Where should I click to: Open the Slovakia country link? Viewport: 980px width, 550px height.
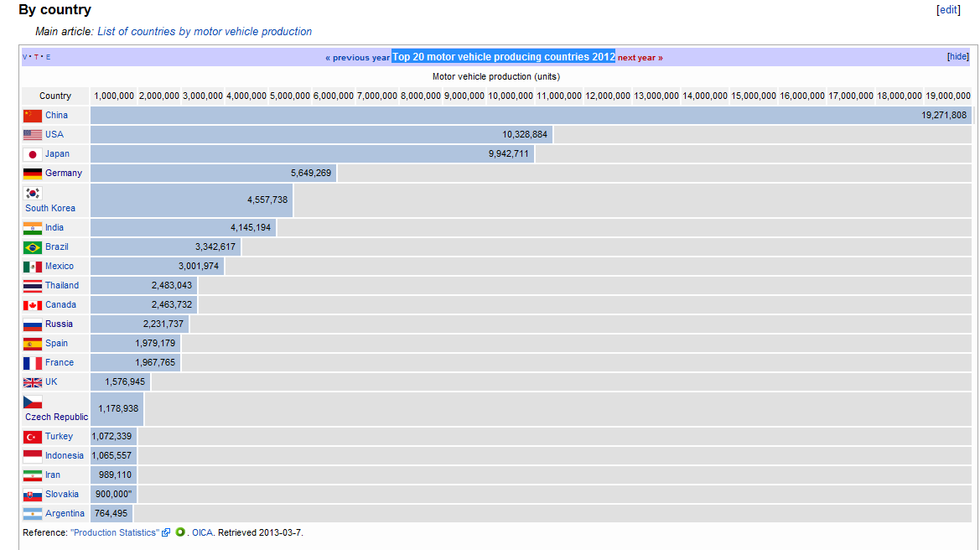(62, 495)
